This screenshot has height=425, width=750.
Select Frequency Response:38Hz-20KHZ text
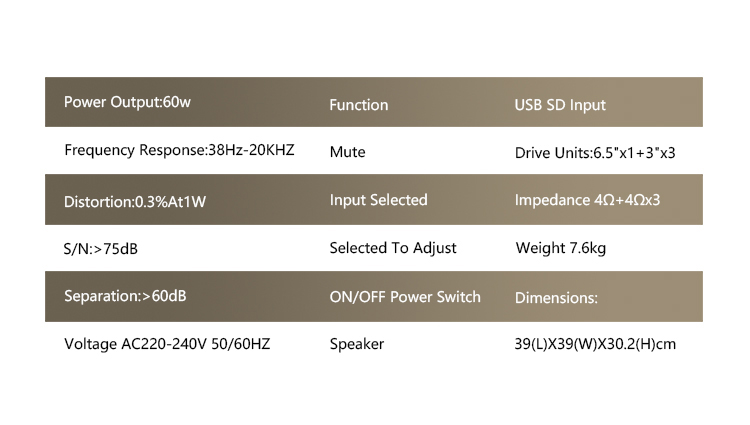(179, 151)
